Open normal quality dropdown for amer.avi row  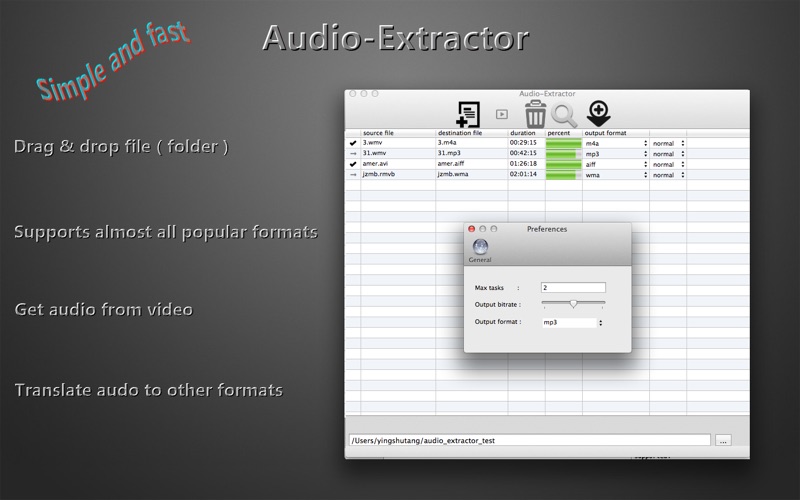(668, 164)
